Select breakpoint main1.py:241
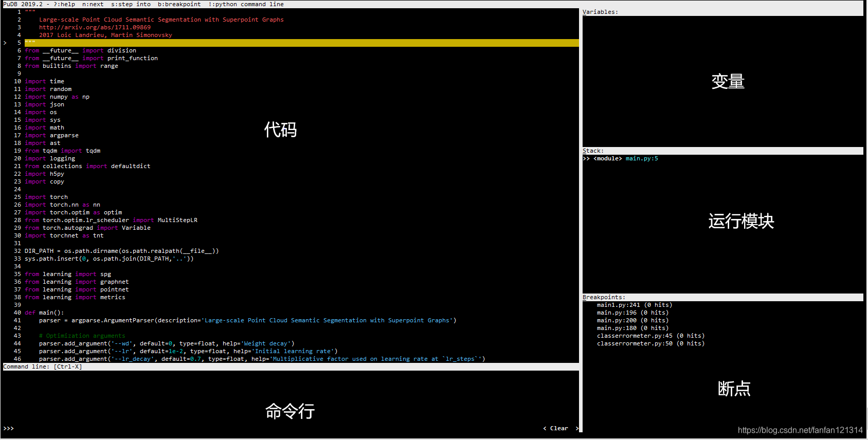868x440 pixels. (634, 305)
